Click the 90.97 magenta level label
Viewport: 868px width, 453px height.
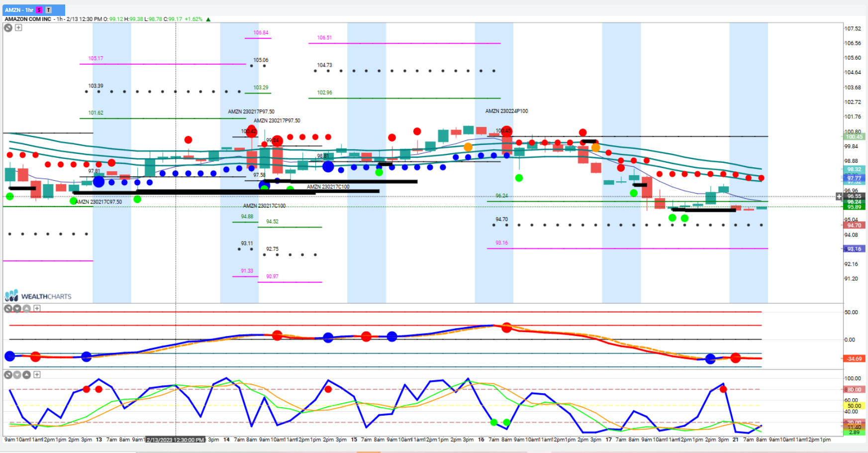(272, 277)
